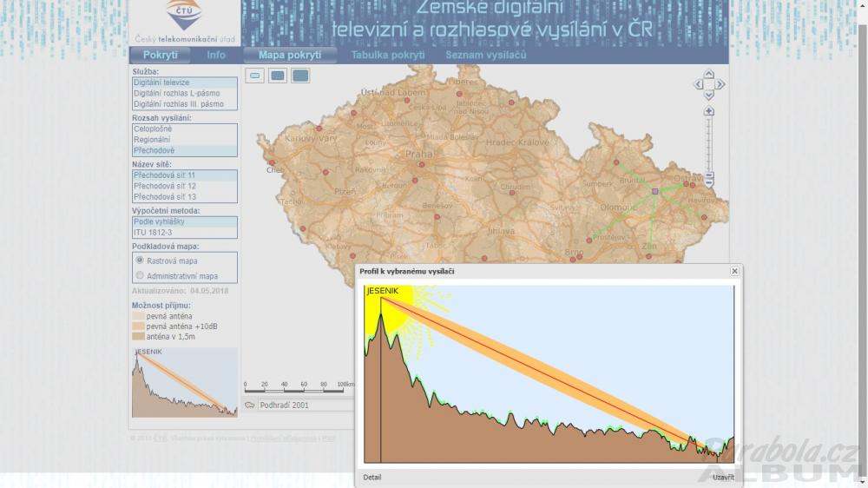The width and height of the screenshot is (868, 488).
Task: Select the Podle vyhlášky calculation method
Action: point(184,221)
